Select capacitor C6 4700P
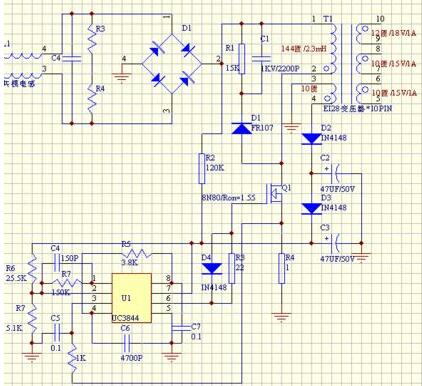This screenshot has width=422, height=386. 127,343
